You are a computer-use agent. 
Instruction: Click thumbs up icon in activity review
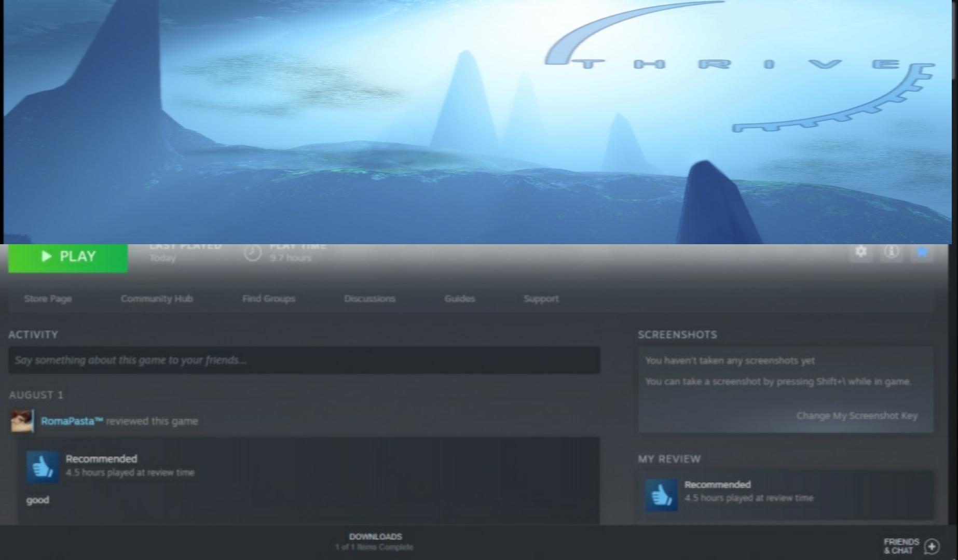43,467
